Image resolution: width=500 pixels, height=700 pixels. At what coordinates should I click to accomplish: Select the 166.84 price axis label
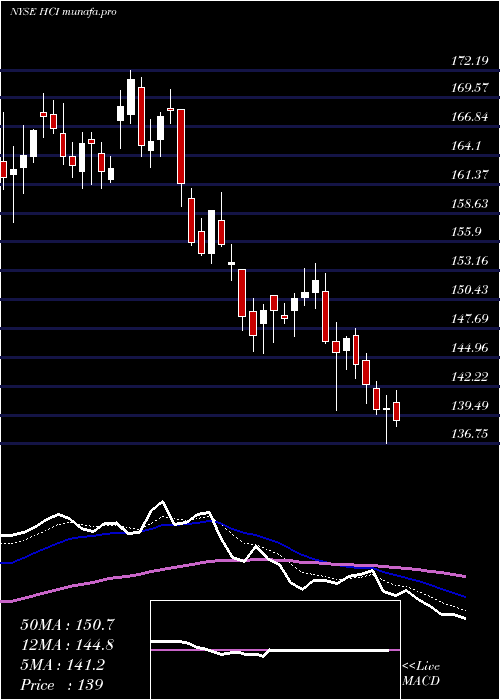[x=470, y=117]
